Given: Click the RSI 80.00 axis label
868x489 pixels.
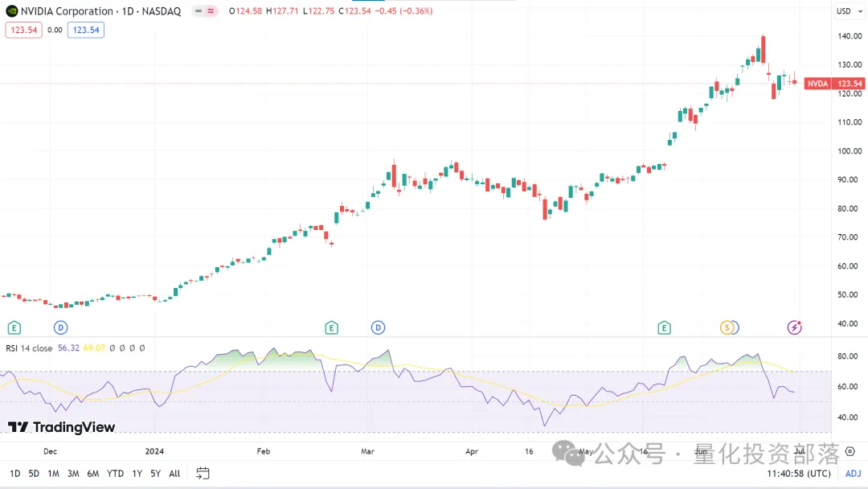Looking at the screenshot, I should pos(848,356).
